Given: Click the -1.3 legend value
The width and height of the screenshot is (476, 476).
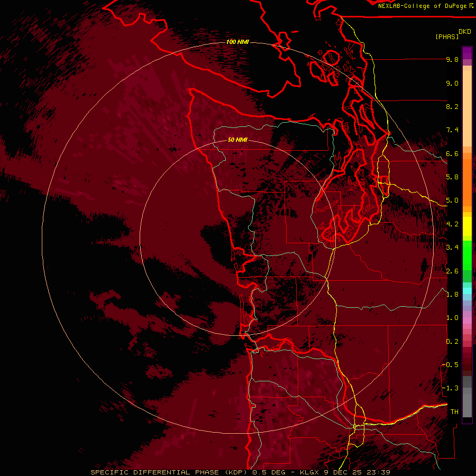Looking at the screenshot, I should pos(450,388).
